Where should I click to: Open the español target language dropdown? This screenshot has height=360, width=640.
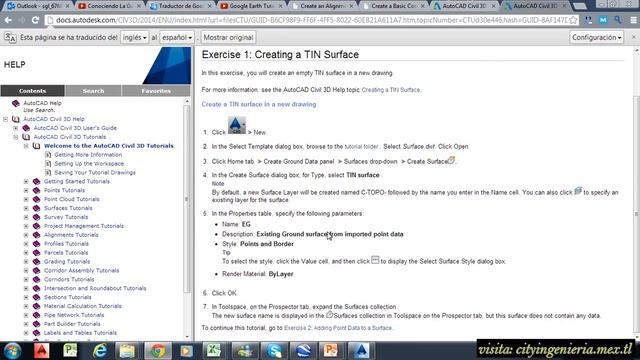click(177, 38)
